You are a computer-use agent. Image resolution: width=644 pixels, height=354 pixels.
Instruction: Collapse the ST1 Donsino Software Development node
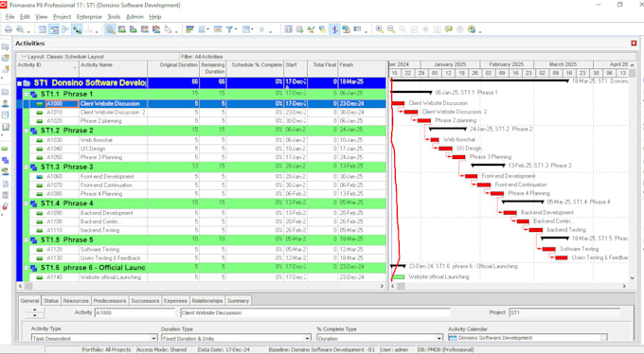(x=19, y=83)
